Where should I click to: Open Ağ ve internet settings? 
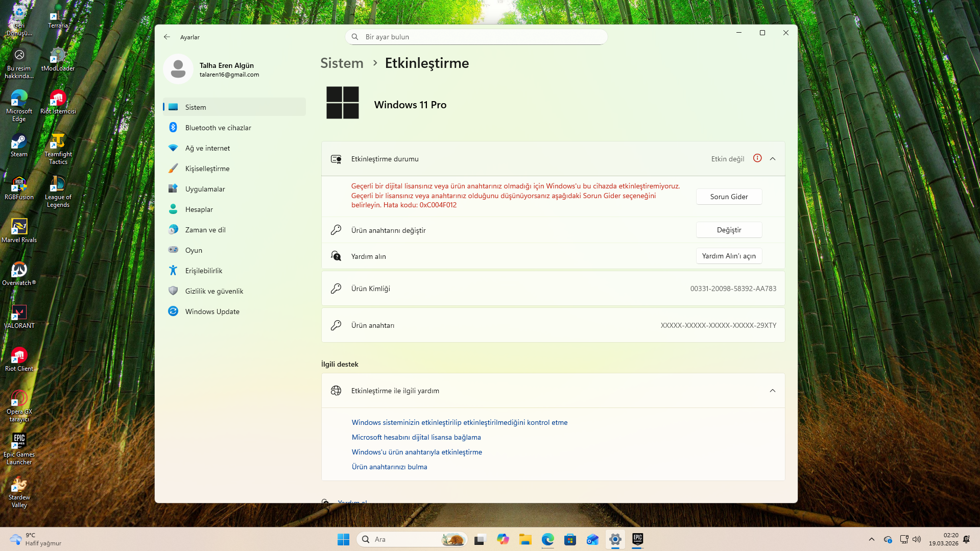click(x=234, y=148)
